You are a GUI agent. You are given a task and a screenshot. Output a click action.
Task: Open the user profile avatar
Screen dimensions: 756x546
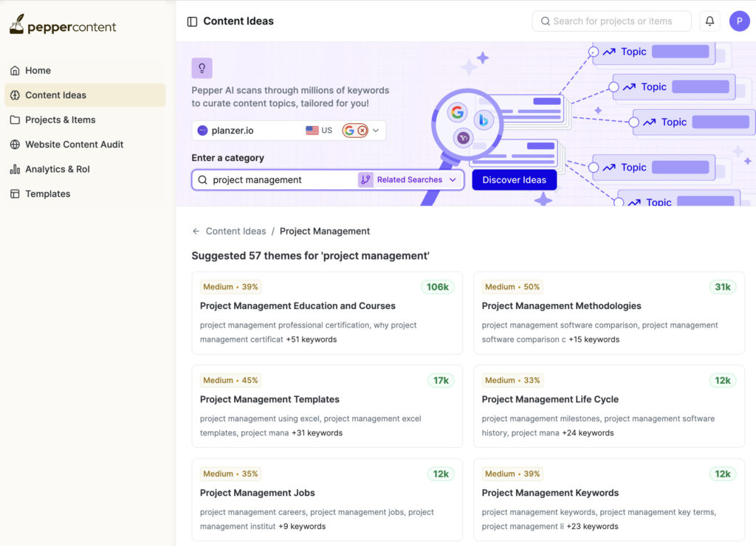tap(739, 21)
